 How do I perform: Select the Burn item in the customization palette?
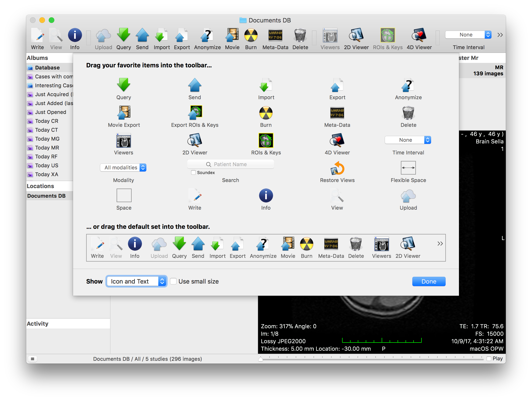coord(266,117)
